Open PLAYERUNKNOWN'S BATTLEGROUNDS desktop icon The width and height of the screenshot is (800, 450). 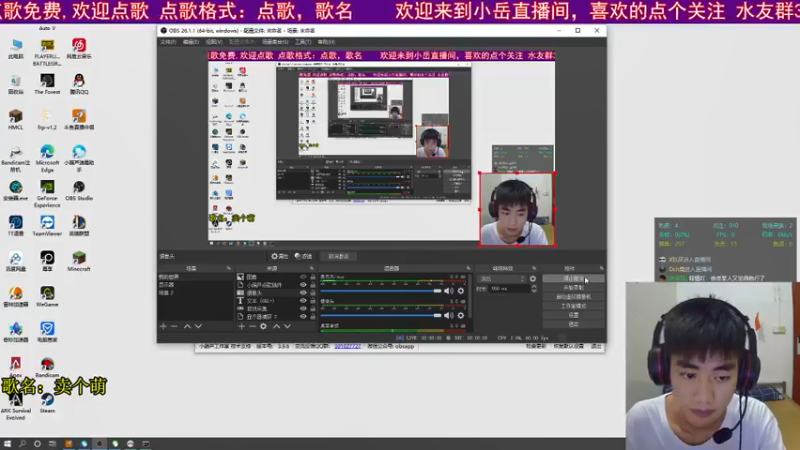click(x=47, y=53)
